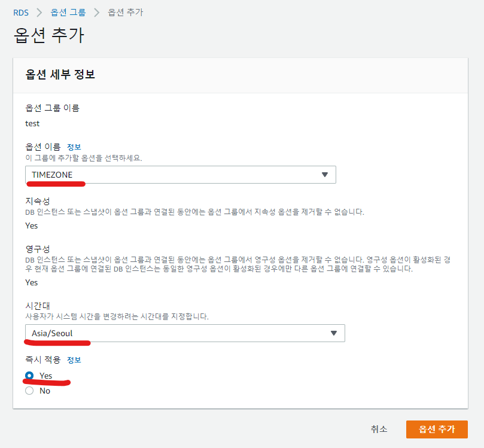
Task: Click the option group name value test
Action: [x=32, y=124]
